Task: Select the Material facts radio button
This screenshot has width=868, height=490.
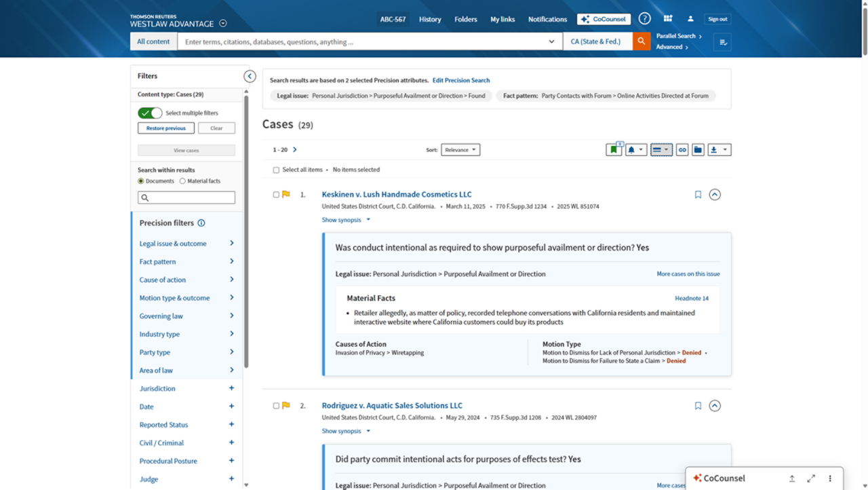Action: (182, 181)
